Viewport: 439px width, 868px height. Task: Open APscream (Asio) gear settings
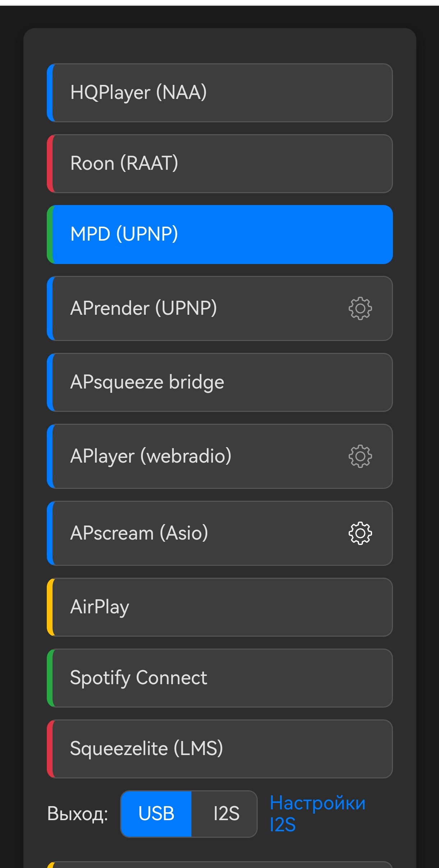pyautogui.click(x=360, y=533)
